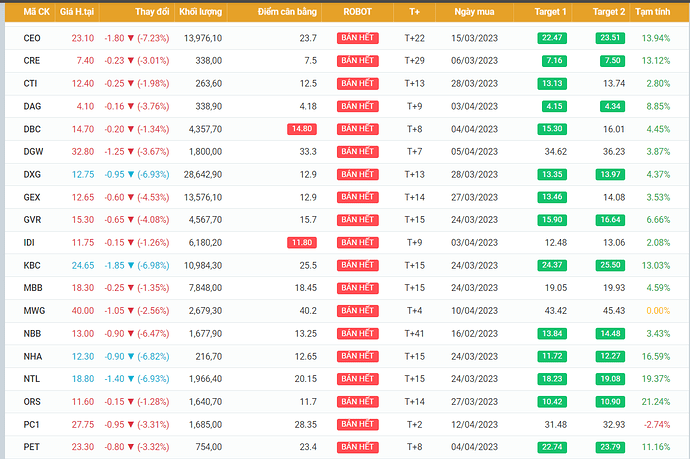Image resolution: width=690 pixels, height=459 pixels.
Task: Click the Target 1 column header
Action: click(550, 12)
